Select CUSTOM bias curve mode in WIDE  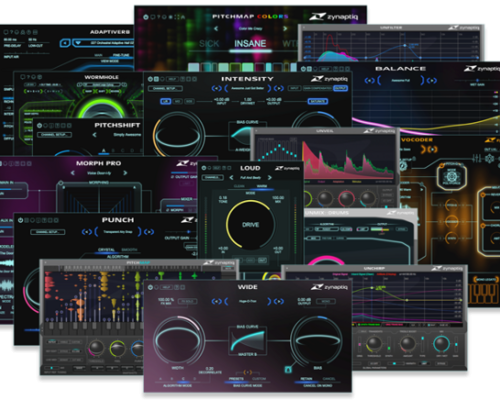click(259, 379)
